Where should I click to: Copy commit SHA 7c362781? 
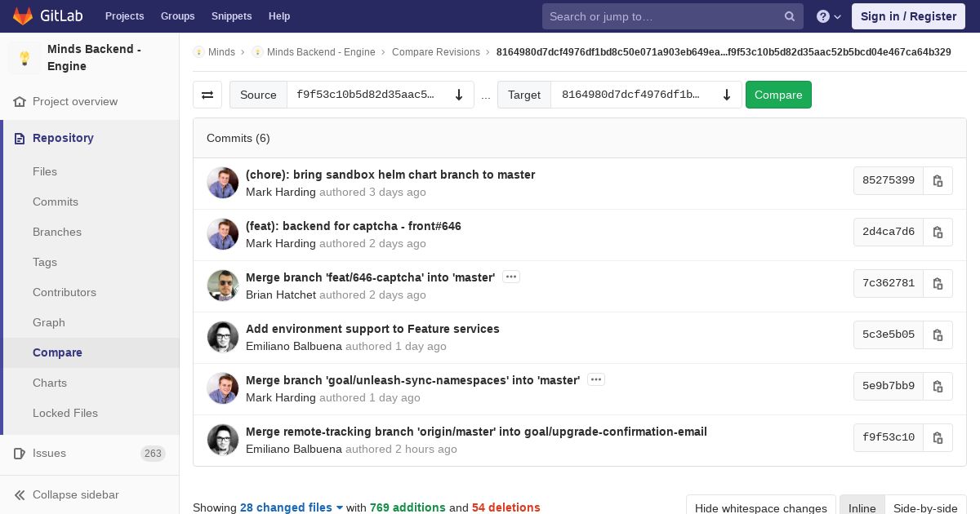(x=938, y=283)
